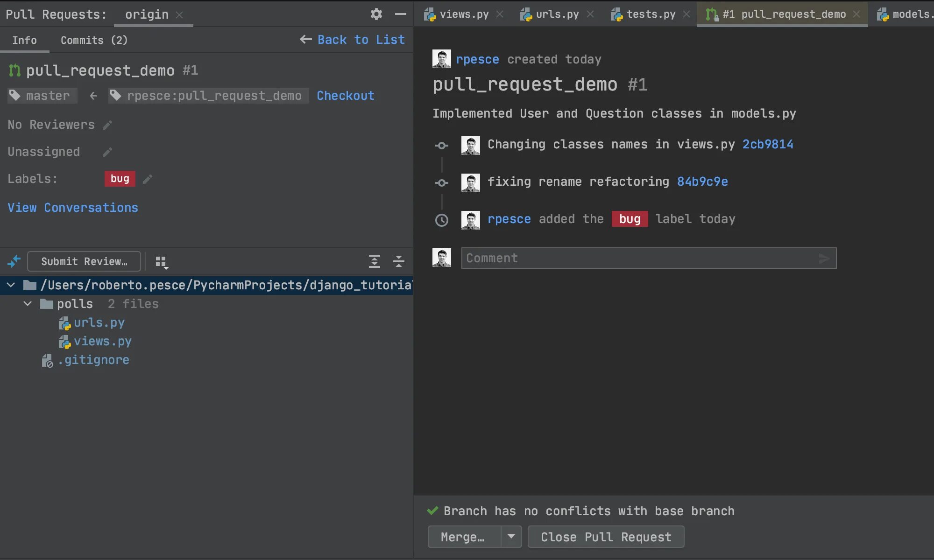This screenshot has width=934, height=560.
Task: Open the Merge options dropdown arrow
Action: click(x=511, y=537)
